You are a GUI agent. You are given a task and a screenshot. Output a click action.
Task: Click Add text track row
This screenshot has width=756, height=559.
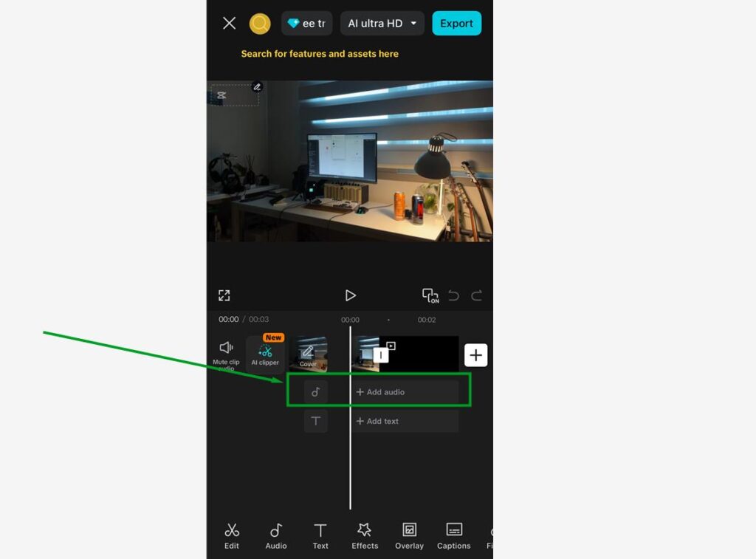(x=405, y=421)
